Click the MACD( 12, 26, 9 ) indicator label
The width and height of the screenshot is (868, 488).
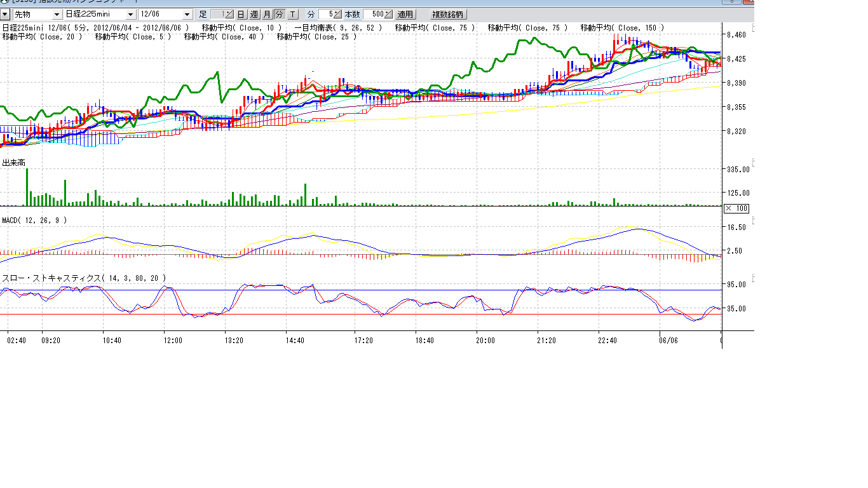34,220
